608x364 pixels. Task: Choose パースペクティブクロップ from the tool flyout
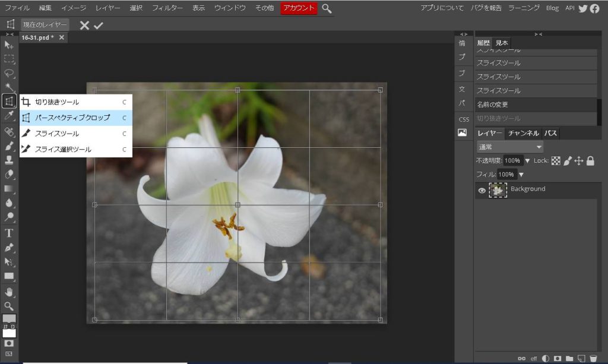point(72,118)
